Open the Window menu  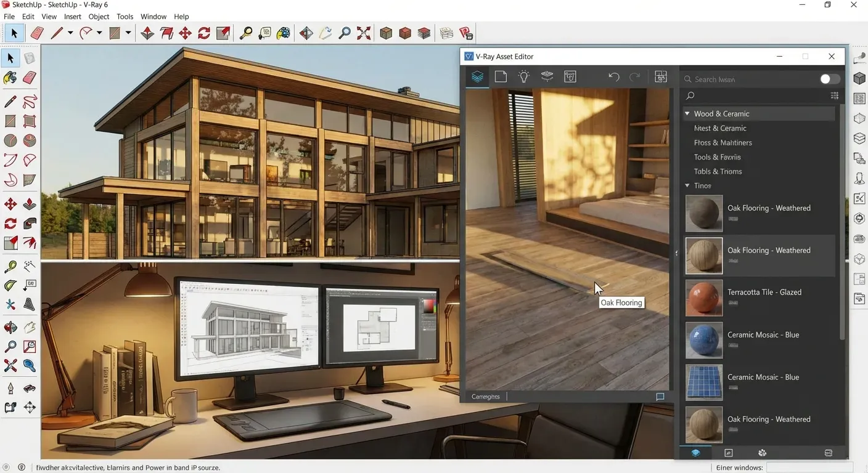click(x=153, y=16)
